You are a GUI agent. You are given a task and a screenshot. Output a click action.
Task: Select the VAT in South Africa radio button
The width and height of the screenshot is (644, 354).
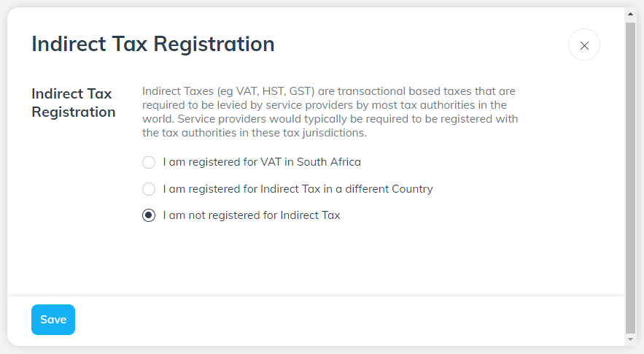(149, 163)
